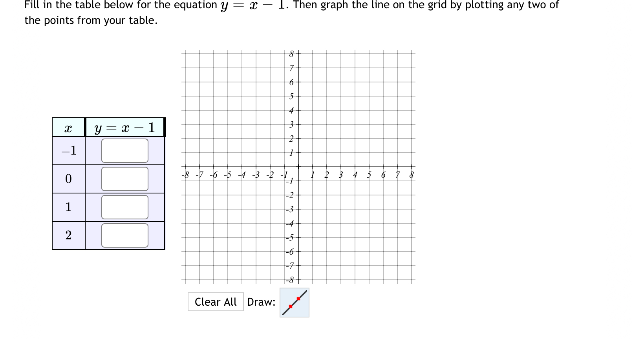Image resolution: width=644 pixels, height=341 pixels.
Task: Click the answer box next to x = 2
Action: coord(124,234)
